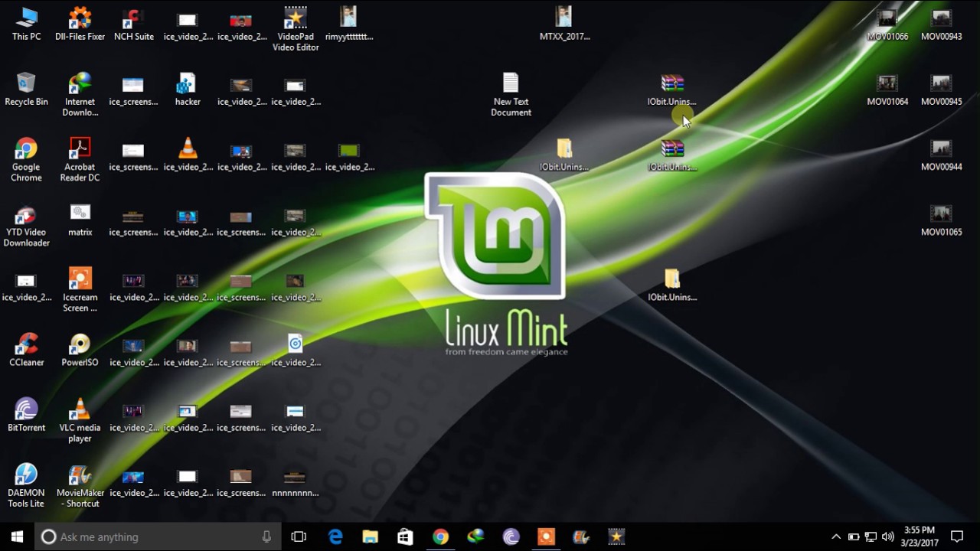Select the CCleaner desktop icon
Image resolution: width=980 pixels, height=551 pixels.
(26, 349)
